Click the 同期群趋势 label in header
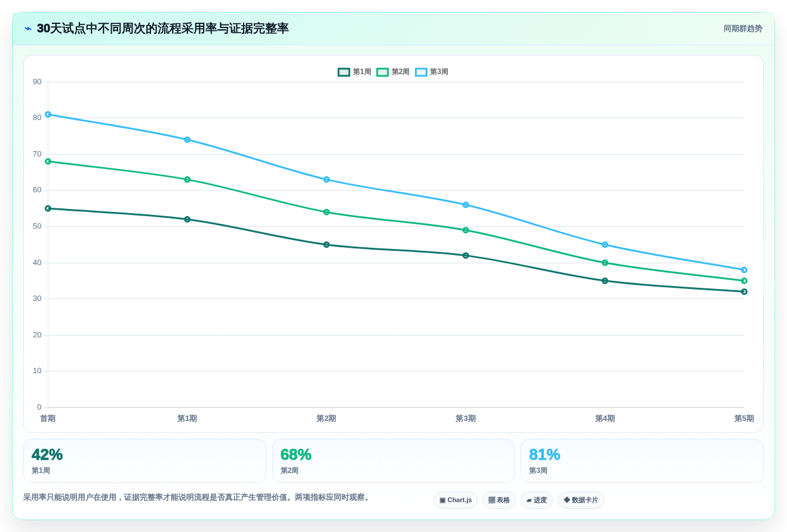 743,29
